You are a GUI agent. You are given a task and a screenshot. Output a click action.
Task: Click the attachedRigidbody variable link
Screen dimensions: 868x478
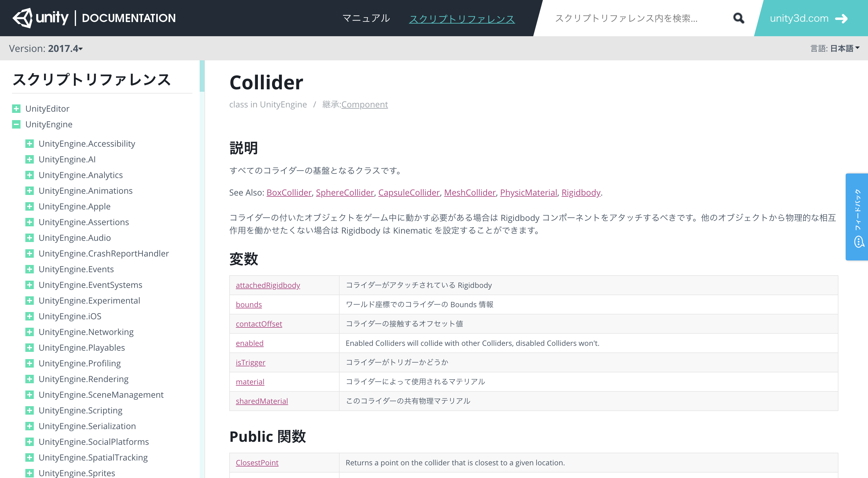(x=267, y=285)
